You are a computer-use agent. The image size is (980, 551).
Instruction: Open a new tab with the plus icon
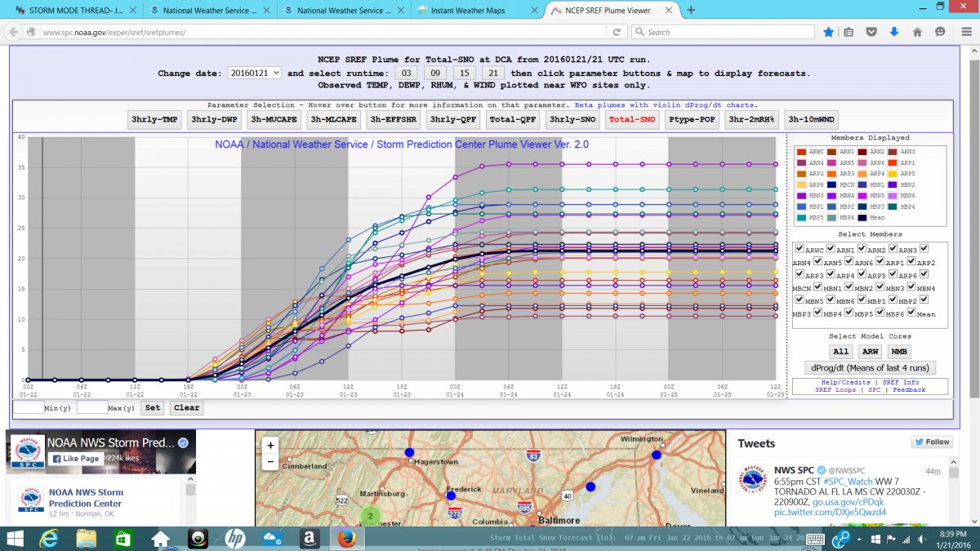691,11
